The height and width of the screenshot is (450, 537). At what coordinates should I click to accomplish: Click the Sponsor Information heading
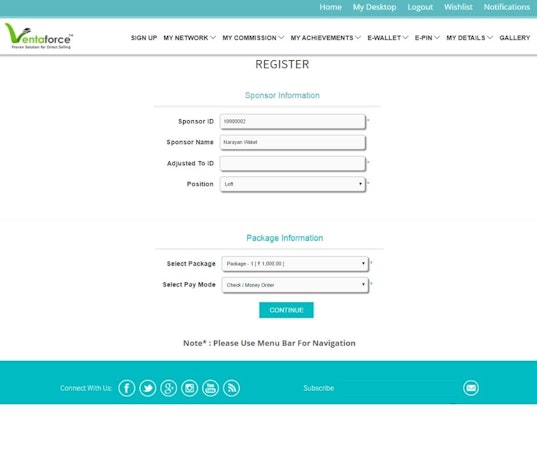[x=282, y=96]
